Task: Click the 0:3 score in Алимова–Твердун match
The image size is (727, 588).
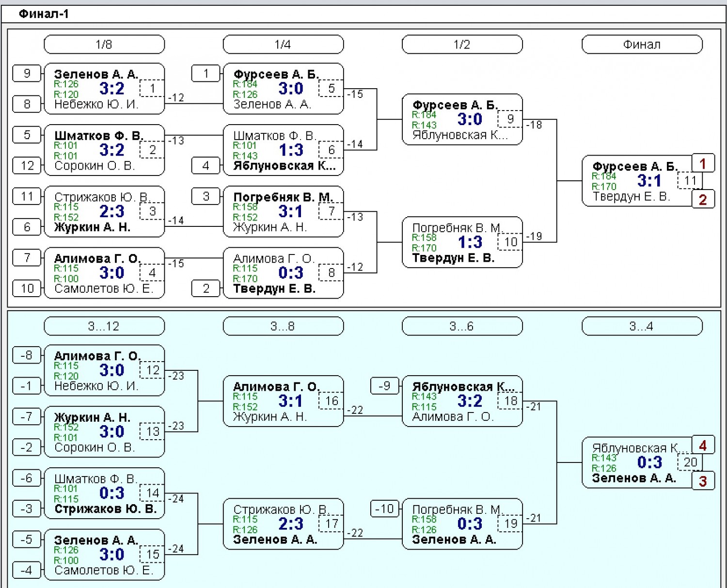Action: tap(291, 273)
